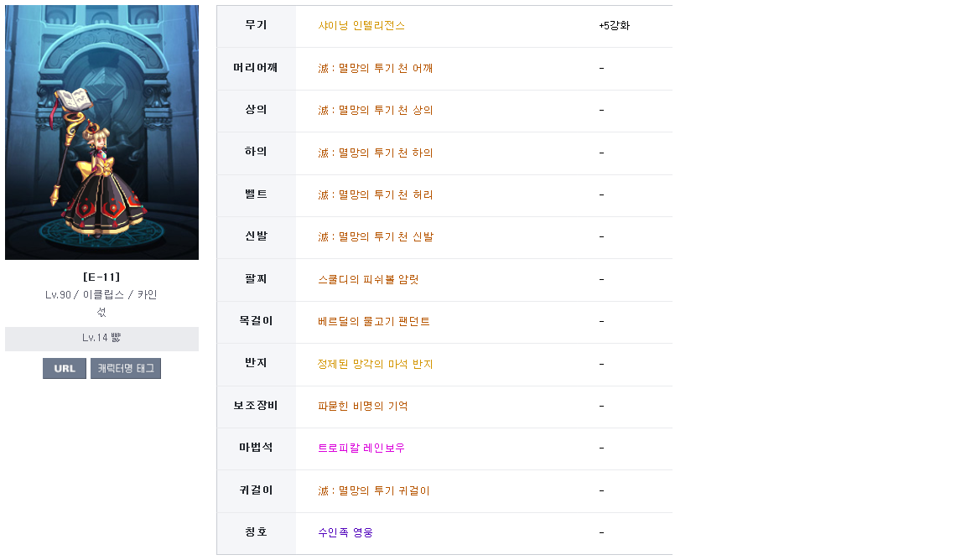Click the URL button
Image resolution: width=966 pixels, height=560 pixels.
point(65,369)
